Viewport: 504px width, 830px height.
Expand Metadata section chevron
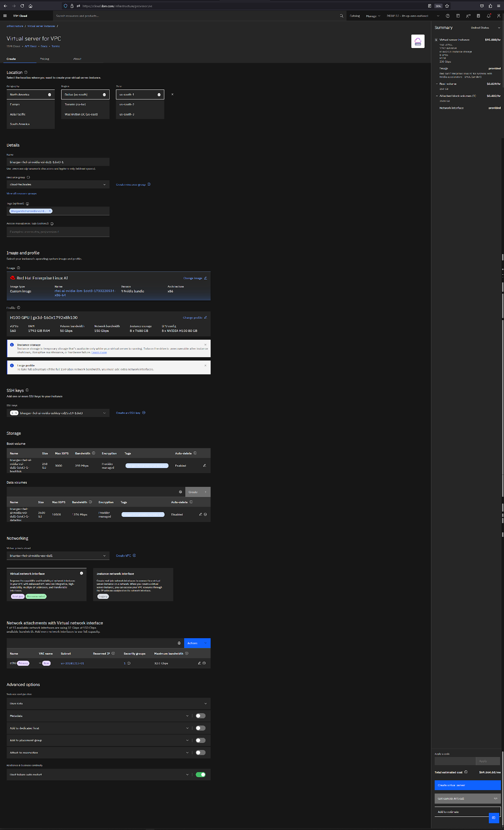187,716
